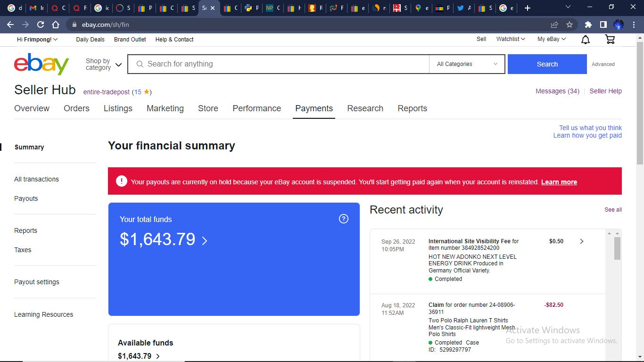Click the eBay logo
Viewport: 644px width, 362px height.
[41, 64]
